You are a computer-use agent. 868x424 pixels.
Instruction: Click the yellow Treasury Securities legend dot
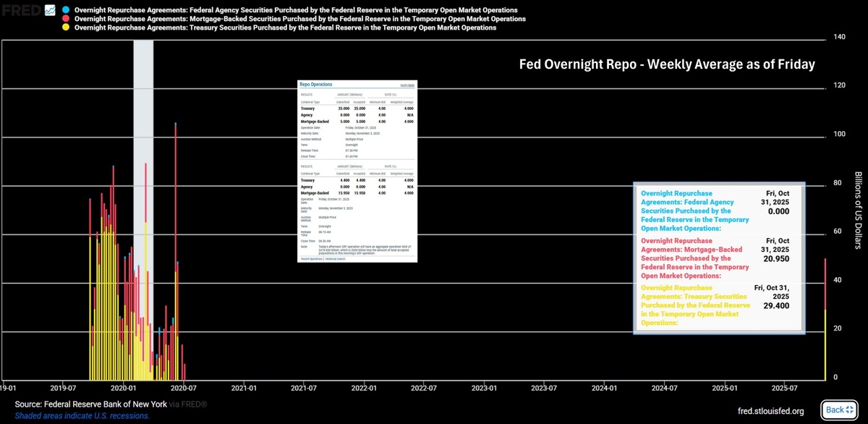tap(66, 27)
